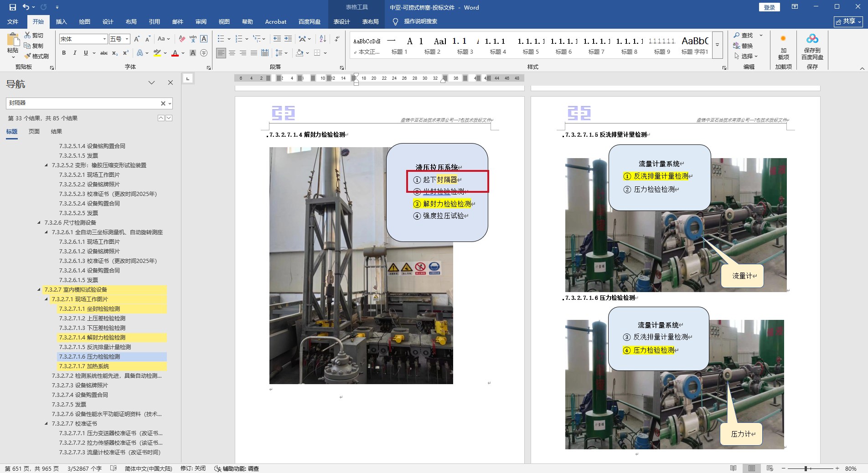868x473 pixels.
Task: Click the Sort (A-Z) icon
Action: pos(323,39)
